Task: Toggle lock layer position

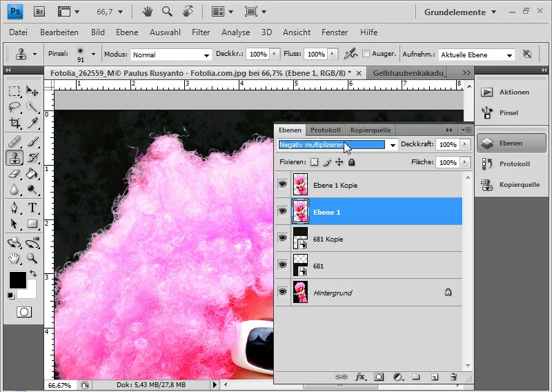Action: (x=339, y=162)
